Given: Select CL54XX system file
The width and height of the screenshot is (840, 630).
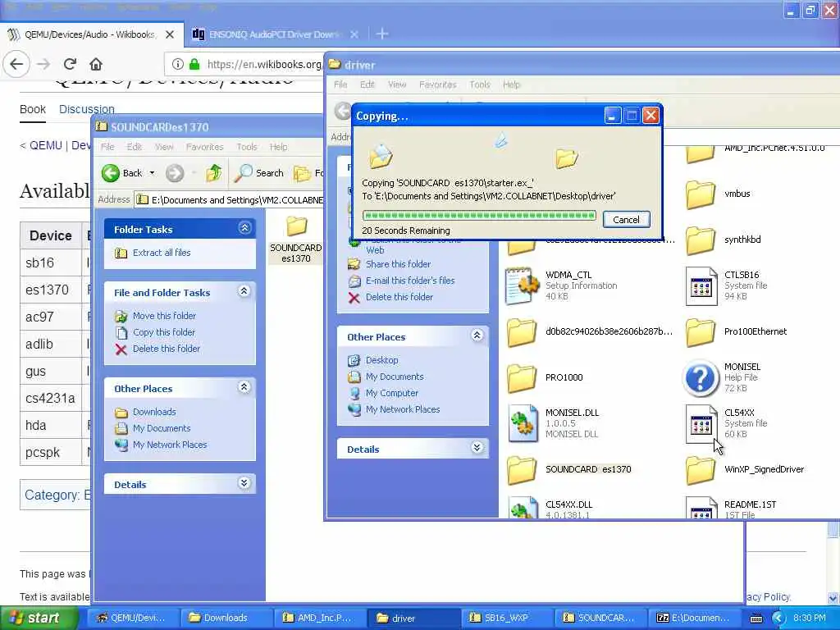Looking at the screenshot, I should [x=727, y=423].
